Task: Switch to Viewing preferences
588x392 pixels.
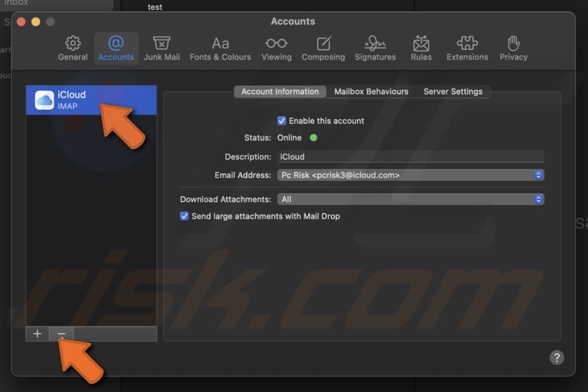Action: (x=276, y=48)
